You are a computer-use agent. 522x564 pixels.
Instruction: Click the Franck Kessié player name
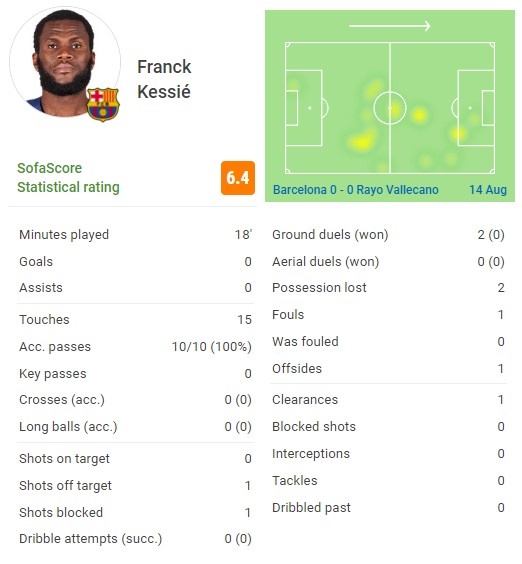[x=164, y=79]
